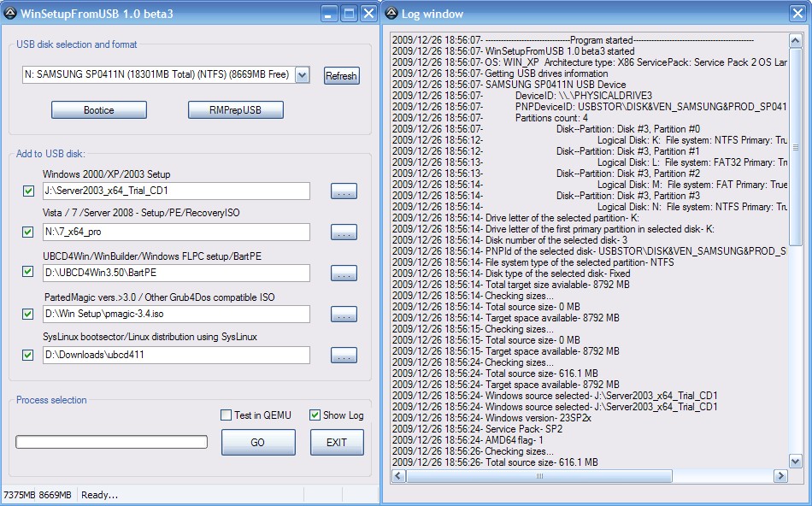Browse for PartedMagic ISO file
The width and height of the screenshot is (812, 506).
344,315
